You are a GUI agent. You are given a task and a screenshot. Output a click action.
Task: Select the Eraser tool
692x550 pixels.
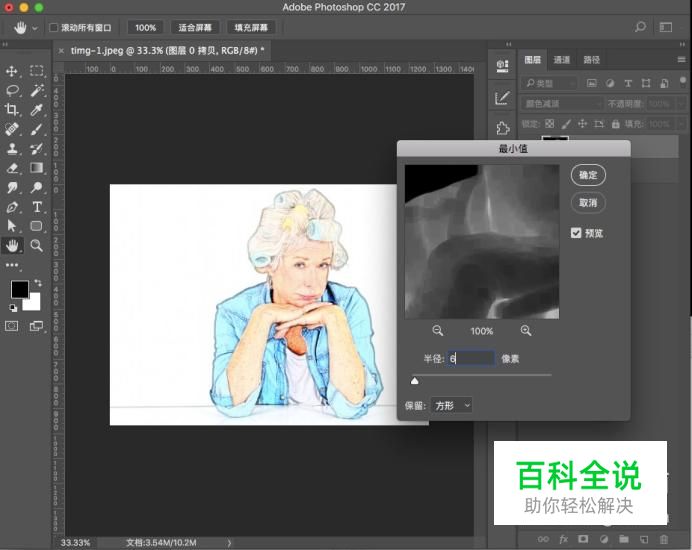[12, 168]
